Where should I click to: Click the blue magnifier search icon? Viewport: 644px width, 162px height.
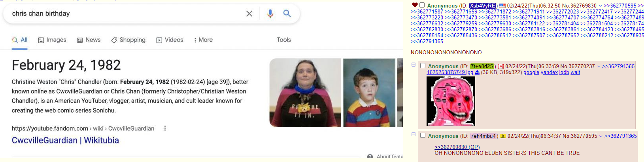point(287,14)
